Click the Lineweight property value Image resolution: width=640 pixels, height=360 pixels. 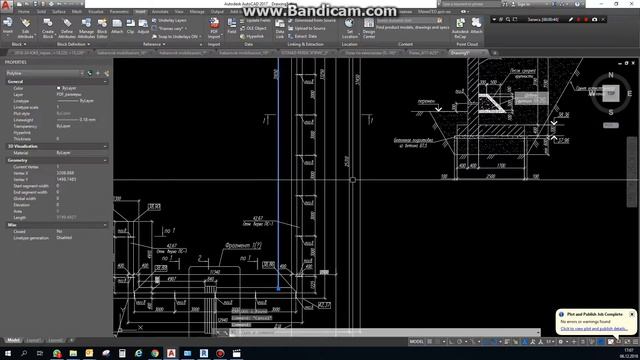76,120
